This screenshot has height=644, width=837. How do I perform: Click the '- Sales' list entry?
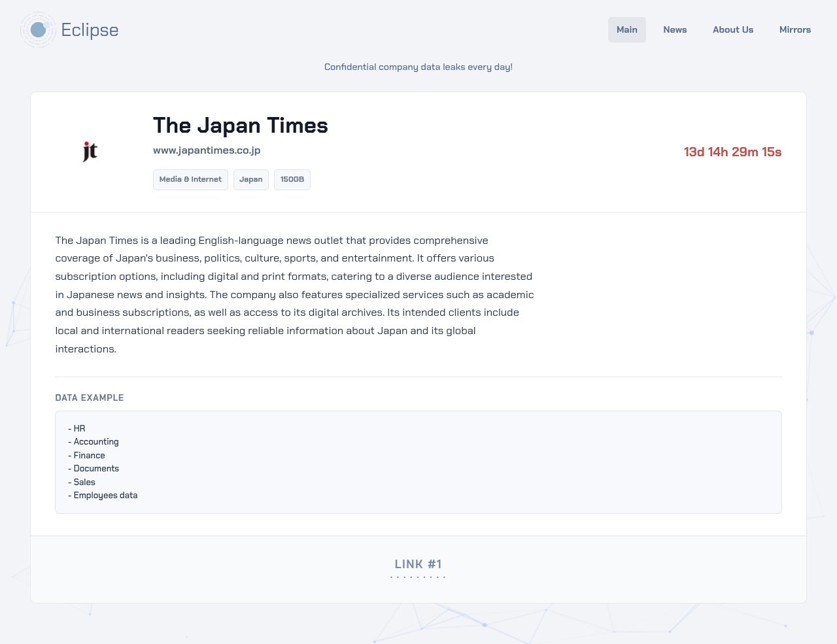[x=82, y=483]
